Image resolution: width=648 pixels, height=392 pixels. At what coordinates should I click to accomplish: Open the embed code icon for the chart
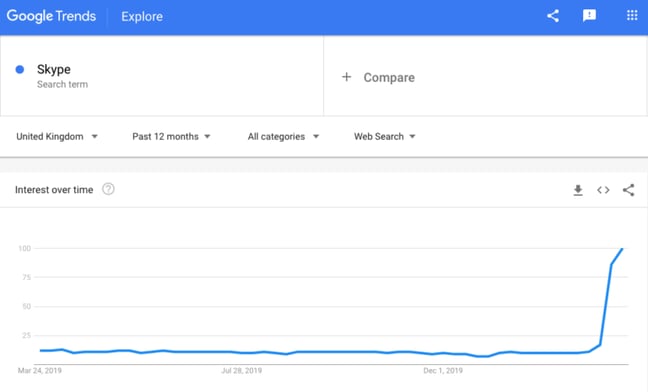[603, 190]
